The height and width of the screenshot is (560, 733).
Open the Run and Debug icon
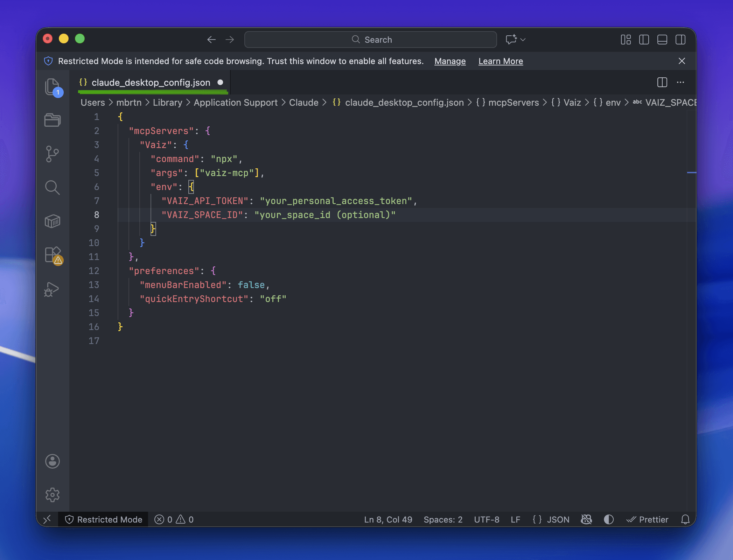[x=52, y=289]
